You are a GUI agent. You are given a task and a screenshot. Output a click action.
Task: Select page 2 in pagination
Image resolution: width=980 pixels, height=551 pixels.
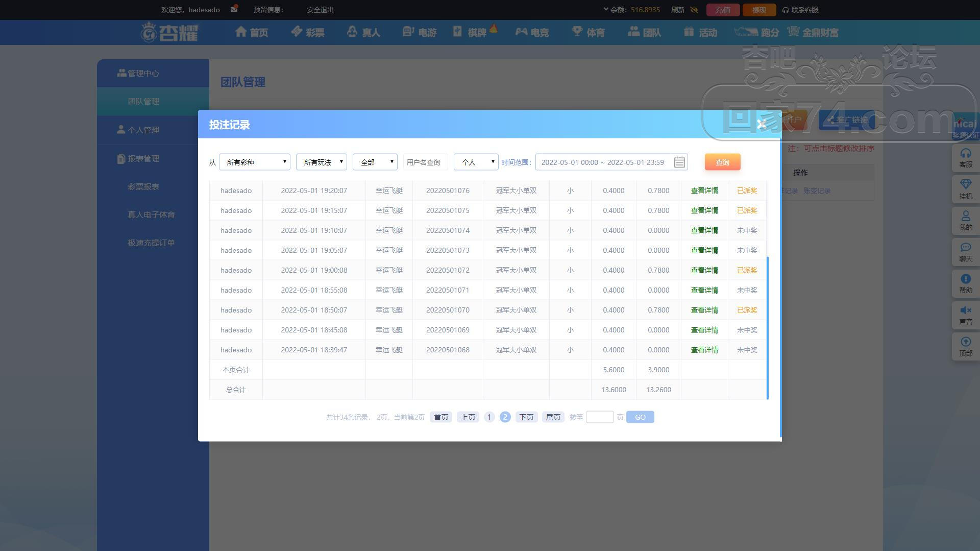tap(505, 417)
